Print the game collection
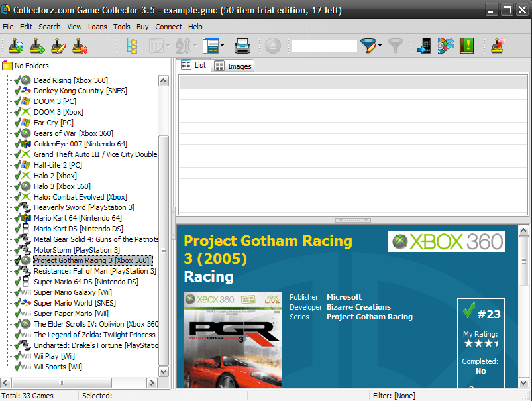Screen dimensions: 532x401 242,46
